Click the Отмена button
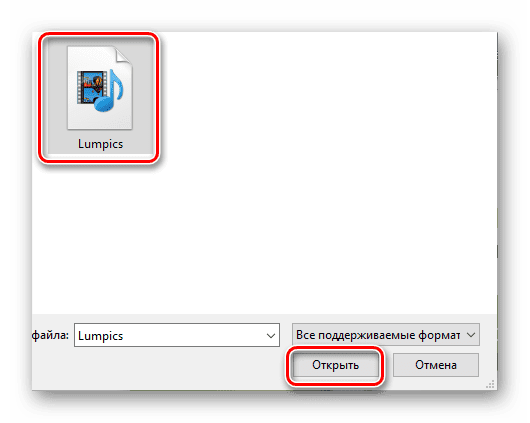The width and height of the screenshot is (530, 423). coord(436,365)
